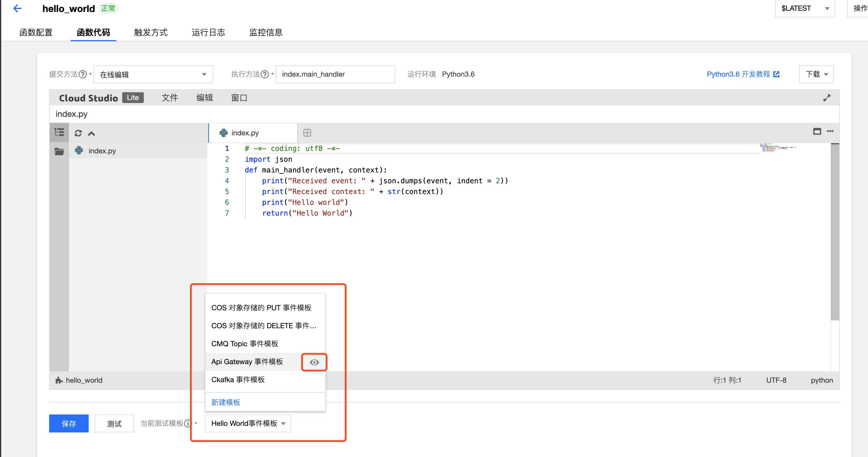
Task: Open the Hello World事件模板 dropdown
Action: click(x=248, y=423)
